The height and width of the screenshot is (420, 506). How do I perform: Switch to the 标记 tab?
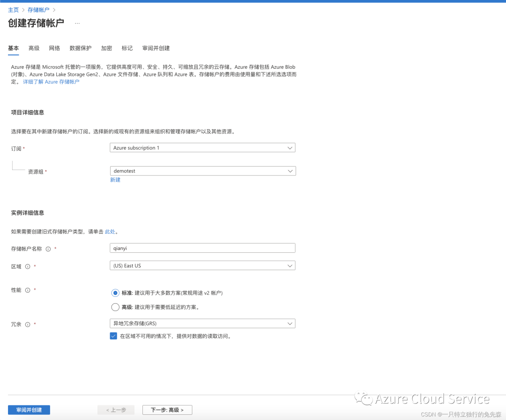click(127, 48)
